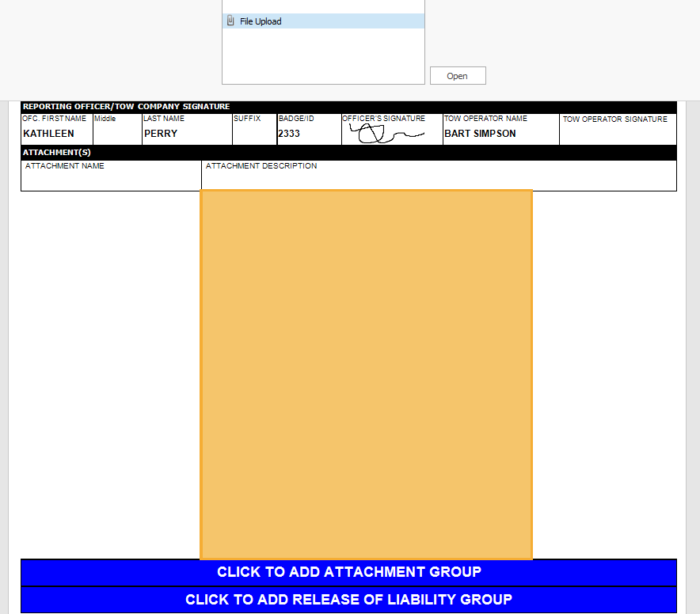This screenshot has height=614, width=700.
Task: Click the Badge/ID field showing 2333
Action: tap(309, 134)
